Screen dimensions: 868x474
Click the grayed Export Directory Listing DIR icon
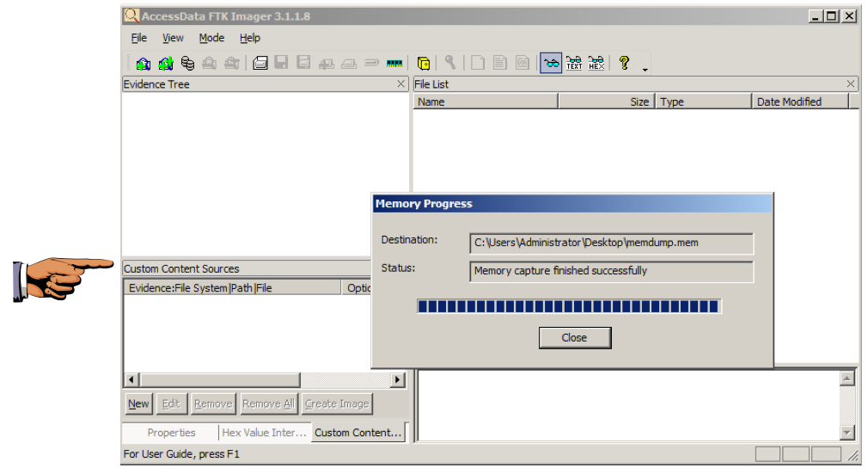point(522,63)
